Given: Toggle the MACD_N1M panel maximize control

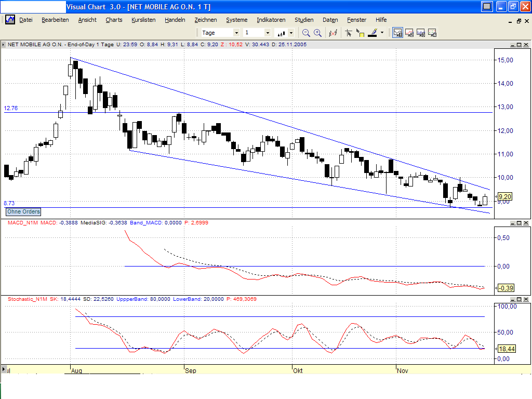Looking at the screenshot, I should [x=518, y=223].
